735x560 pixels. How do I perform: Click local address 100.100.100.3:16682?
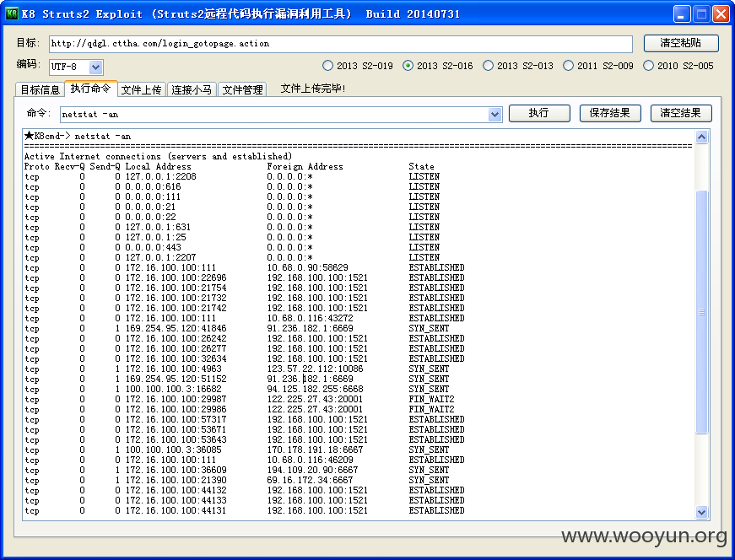(174, 389)
